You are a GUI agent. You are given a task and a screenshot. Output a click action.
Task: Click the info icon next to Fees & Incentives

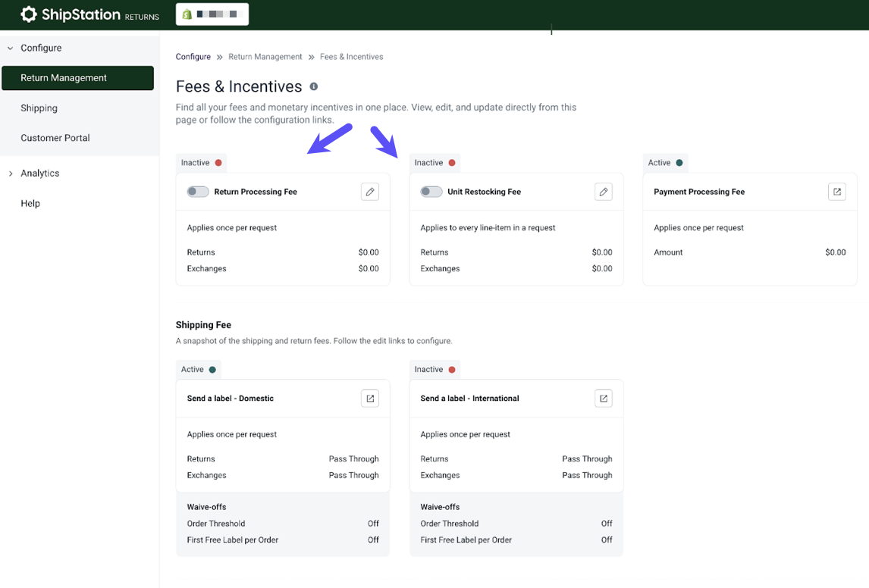click(x=314, y=86)
